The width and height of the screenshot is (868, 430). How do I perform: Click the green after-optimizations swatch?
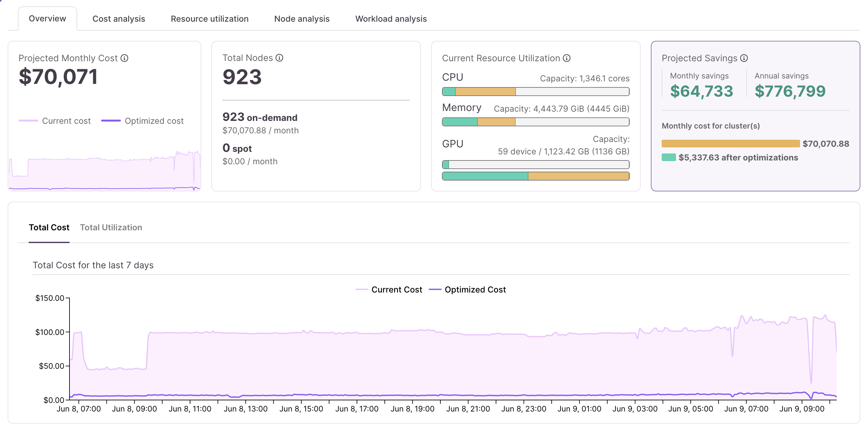(668, 157)
